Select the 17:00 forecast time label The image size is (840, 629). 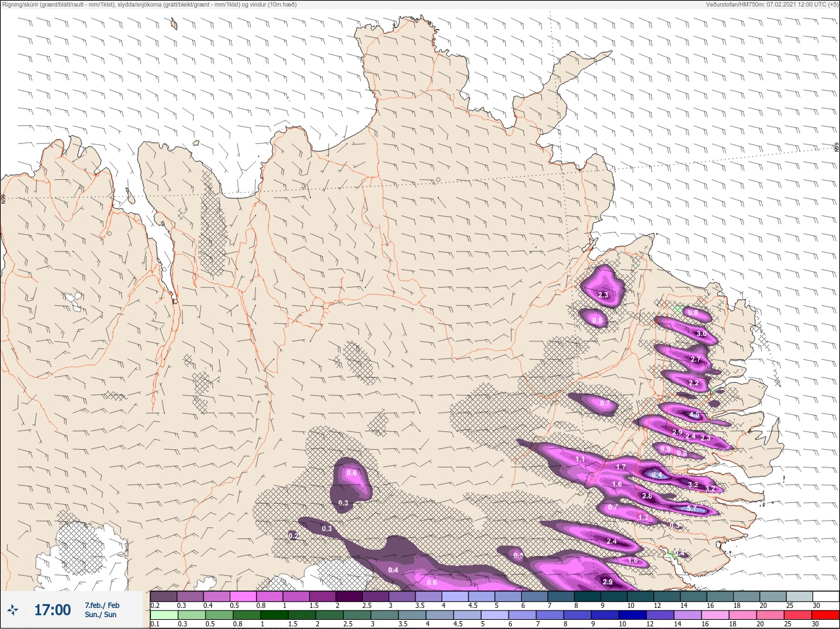(x=52, y=610)
